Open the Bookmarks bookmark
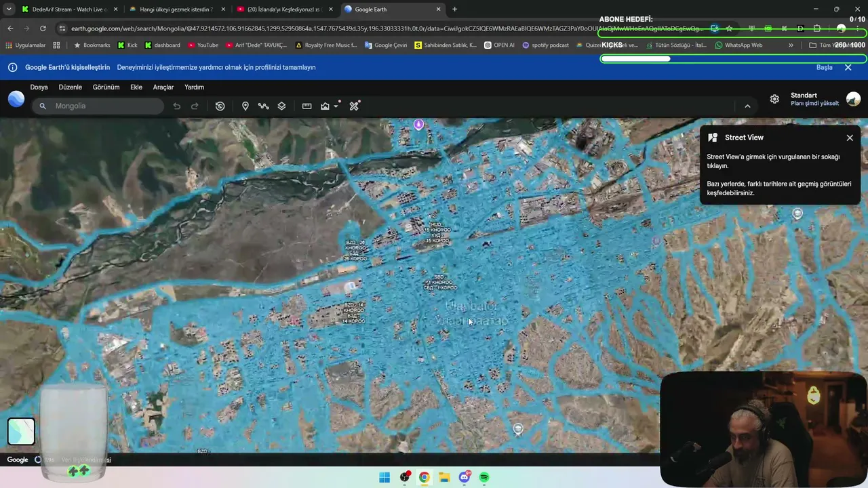868x488 pixels. tap(92, 45)
